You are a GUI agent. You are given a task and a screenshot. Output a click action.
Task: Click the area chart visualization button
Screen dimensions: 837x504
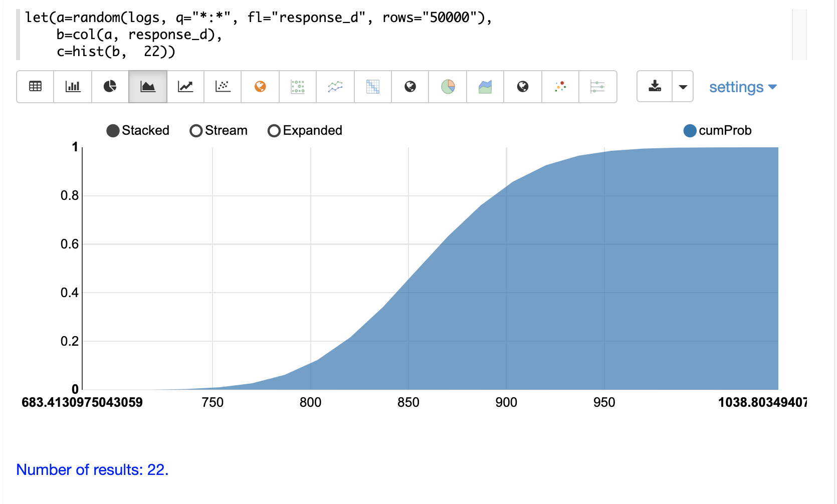[x=148, y=87]
